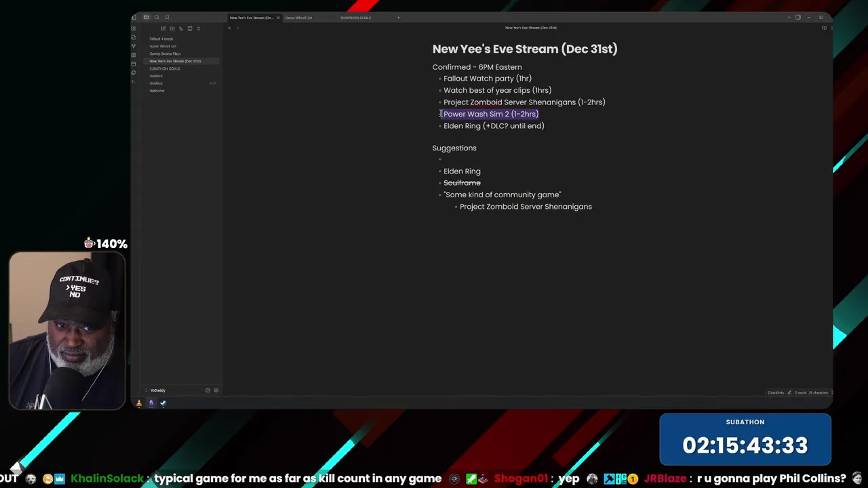Click the streamer webcam overlay
868x488 pixels.
(67, 331)
